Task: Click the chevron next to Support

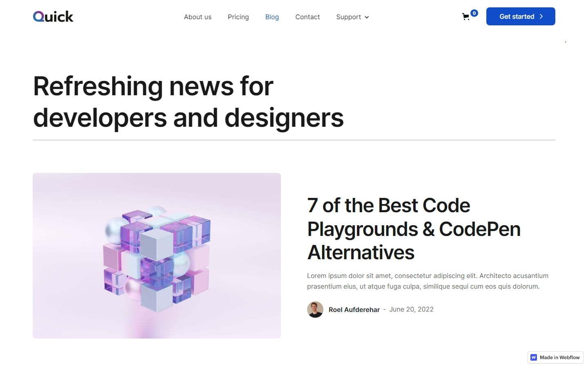Action: click(367, 17)
